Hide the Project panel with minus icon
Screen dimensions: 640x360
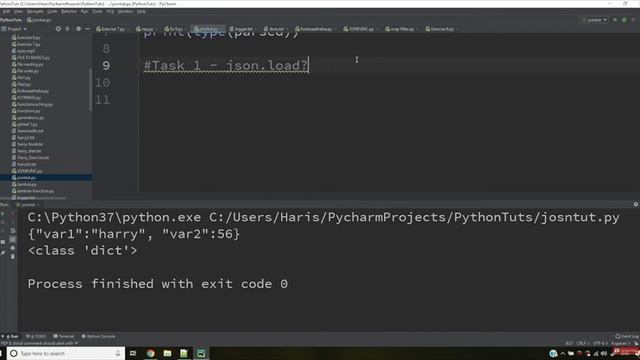coord(87,29)
